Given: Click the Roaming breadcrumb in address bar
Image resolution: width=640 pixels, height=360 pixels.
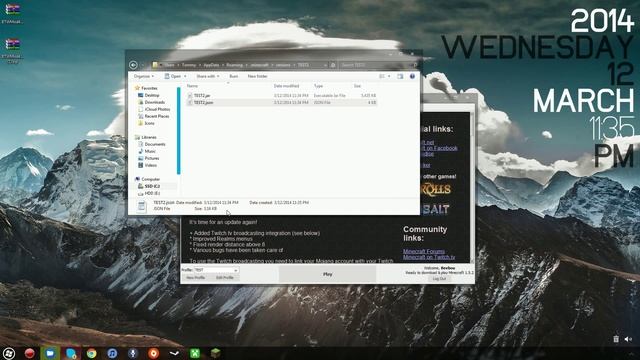Looking at the screenshot, I should pyautogui.click(x=234, y=65).
